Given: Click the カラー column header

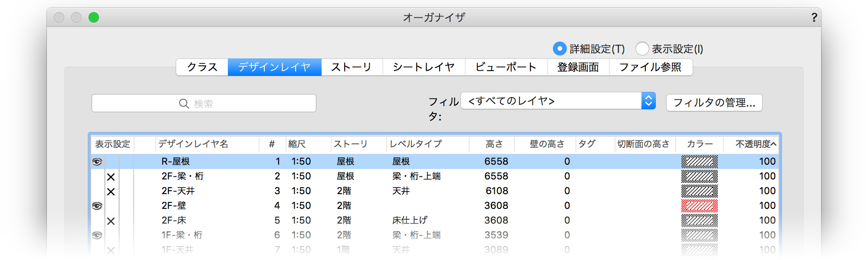Looking at the screenshot, I should click(x=700, y=144).
